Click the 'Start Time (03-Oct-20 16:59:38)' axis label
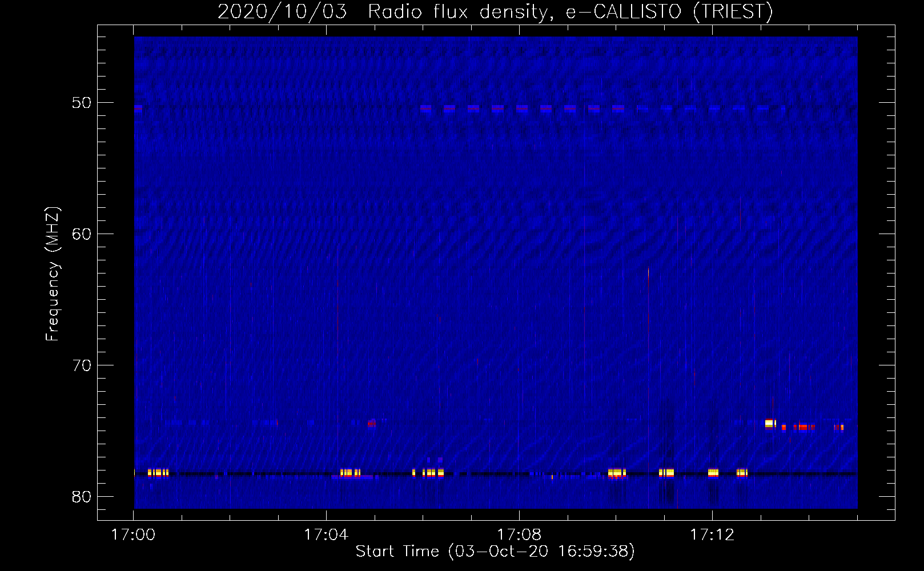The width and height of the screenshot is (924, 571). tap(495, 552)
